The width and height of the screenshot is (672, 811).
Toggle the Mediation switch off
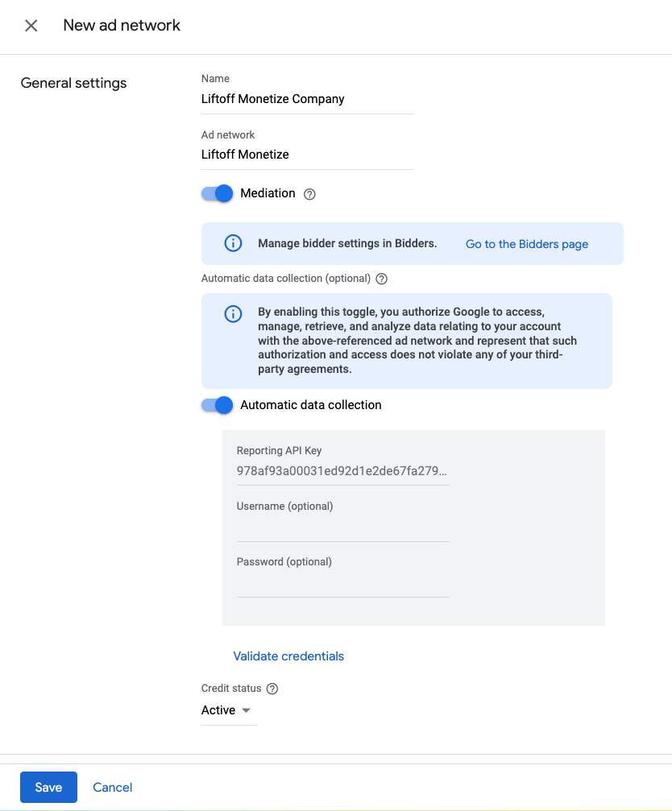click(x=218, y=193)
